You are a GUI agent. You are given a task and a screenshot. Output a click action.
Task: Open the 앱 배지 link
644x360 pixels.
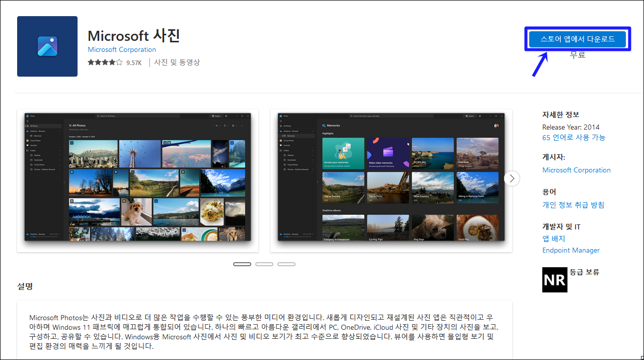pos(554,238)
